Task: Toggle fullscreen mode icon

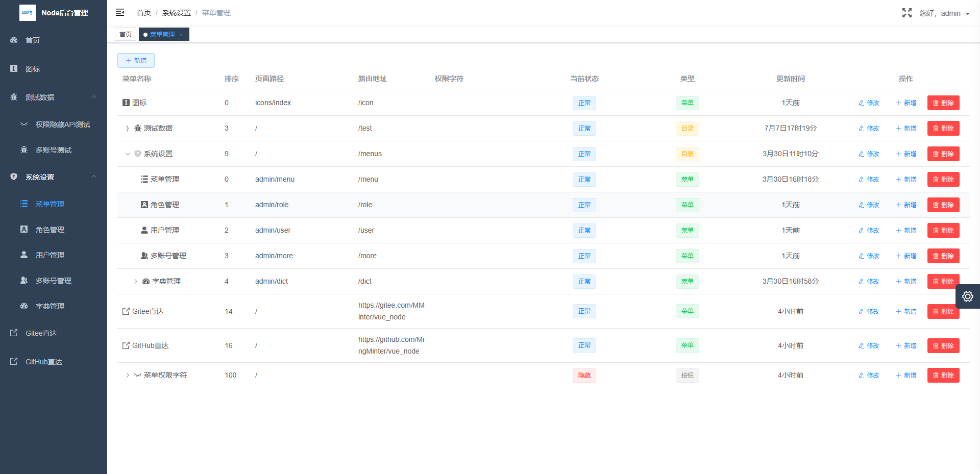Action: (x=906, y=13)
